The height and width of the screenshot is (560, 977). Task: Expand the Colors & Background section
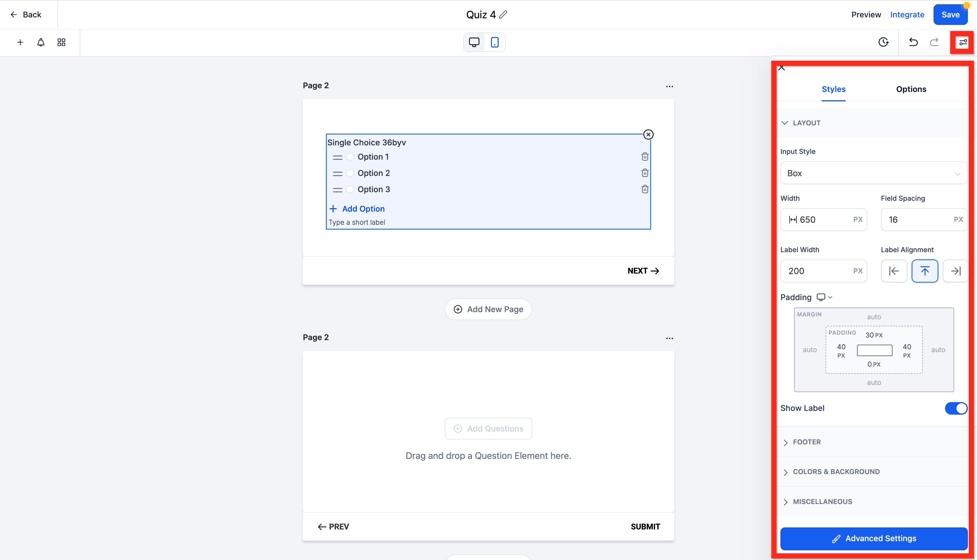[836, 471]
